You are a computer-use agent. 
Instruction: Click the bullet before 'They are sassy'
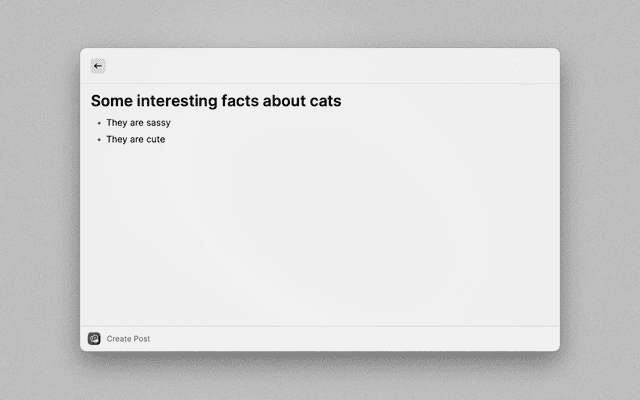click(x=99, y=124)
